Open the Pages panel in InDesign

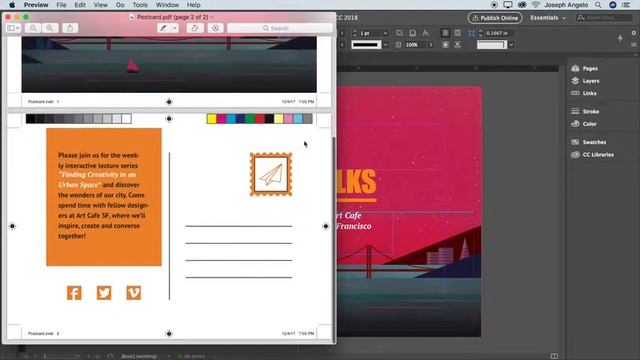pos(585,69)
